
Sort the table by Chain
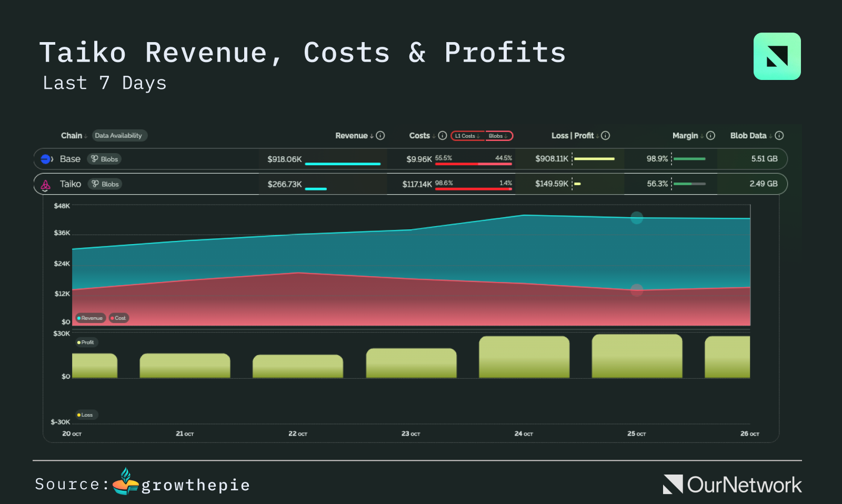tap(74, 136)
